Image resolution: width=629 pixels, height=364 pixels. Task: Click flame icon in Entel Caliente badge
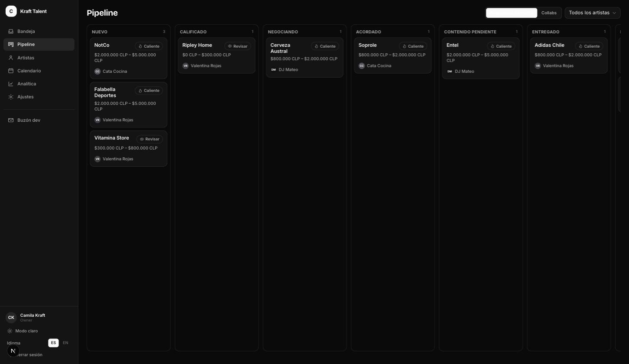[x=492, y=46]
